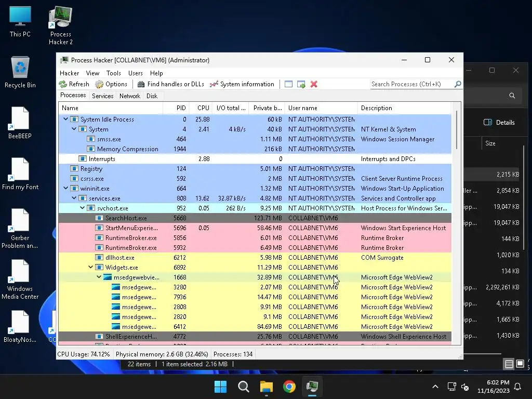Open the Help menu

pos(156,73)
